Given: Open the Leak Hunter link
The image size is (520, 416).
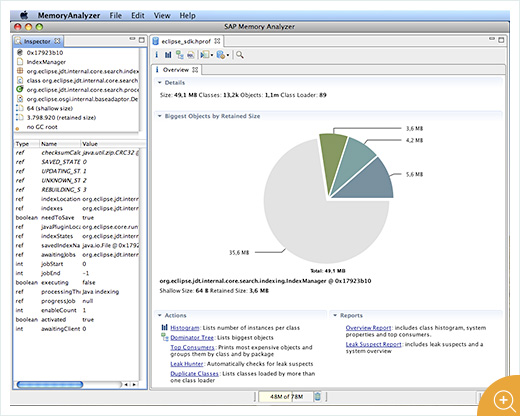Looking at the screenshot, I should point(187,364).
